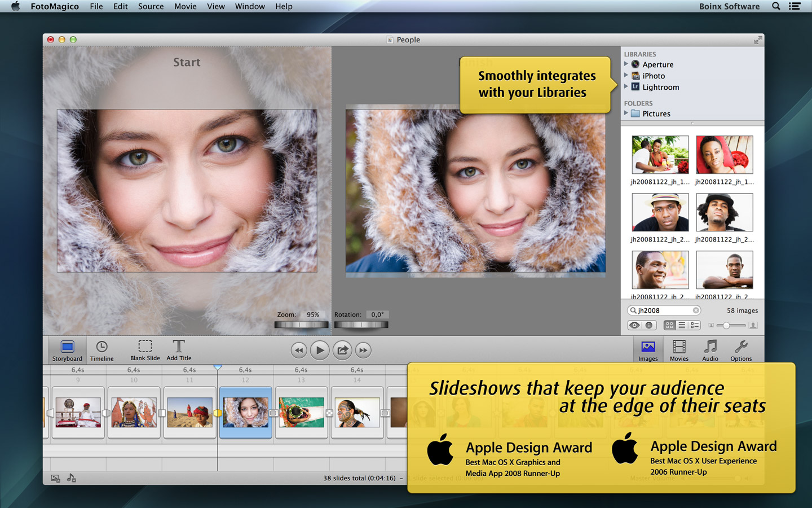Expand the Lightroom library
The width and height of the screenshot is (812, 508).
(626, 87)
